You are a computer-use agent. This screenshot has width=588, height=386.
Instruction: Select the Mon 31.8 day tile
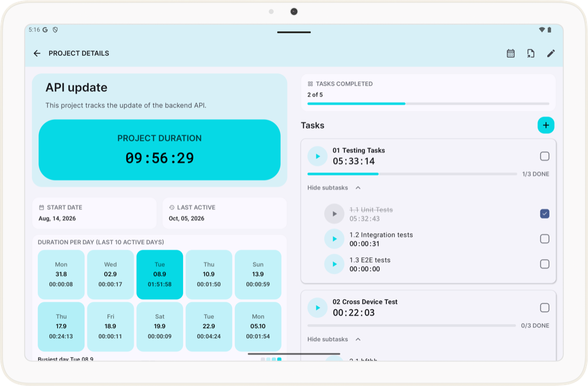pyautogui.click(x=61, y=275)
